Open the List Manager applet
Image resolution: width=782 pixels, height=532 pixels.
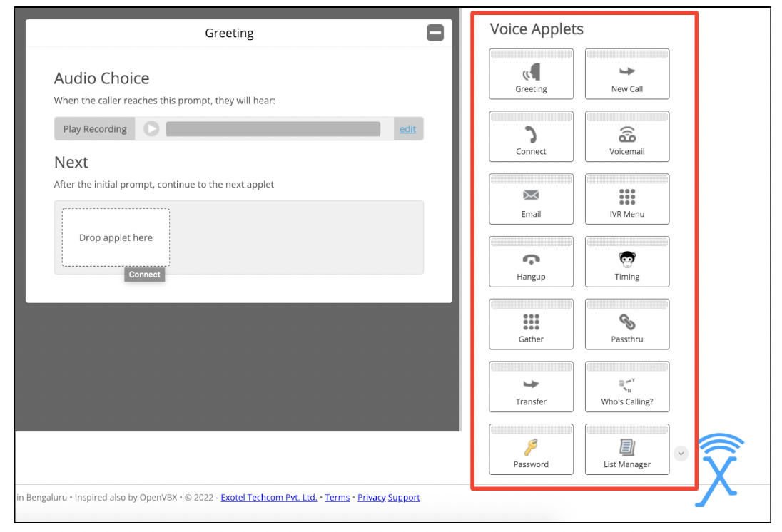[626, 450]
